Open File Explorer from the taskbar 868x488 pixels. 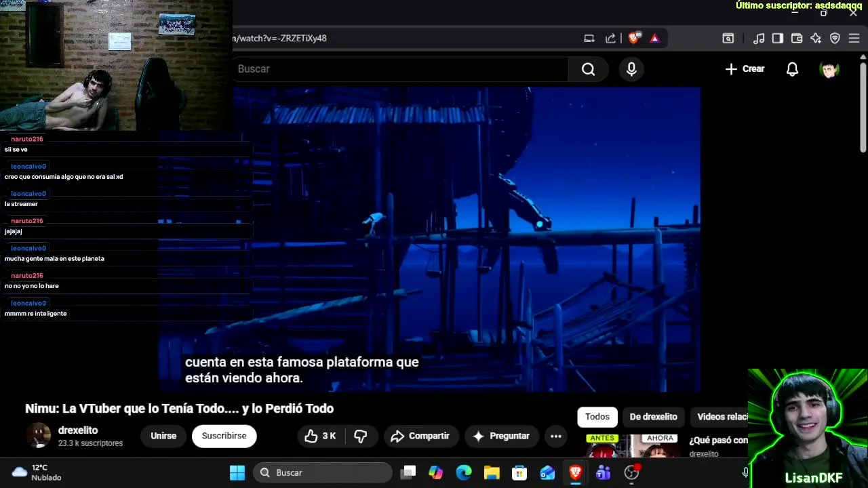click(x=492, y=473)
